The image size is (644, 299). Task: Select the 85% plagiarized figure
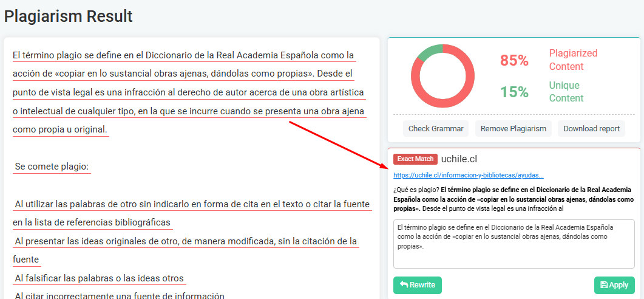tap(514, 60)
